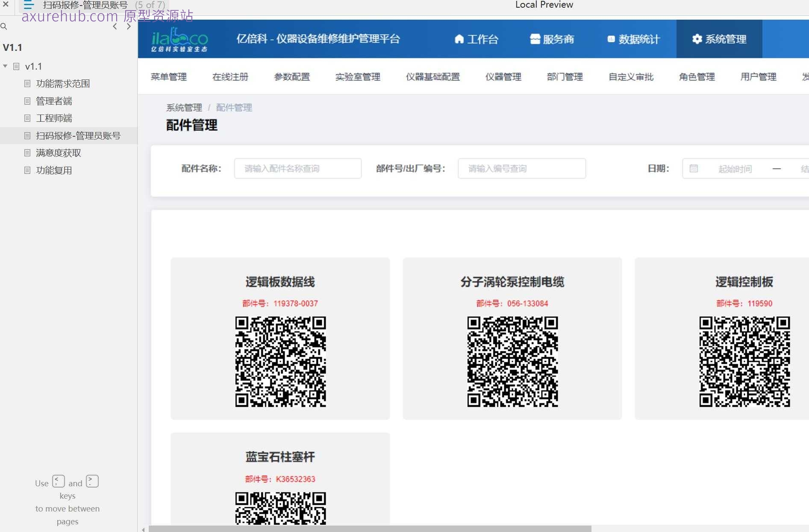The height and width of the screenshot is (532, 809).
Task: Select 仪器管理 from the navigation bar
Action: click(x=503, y=77)
